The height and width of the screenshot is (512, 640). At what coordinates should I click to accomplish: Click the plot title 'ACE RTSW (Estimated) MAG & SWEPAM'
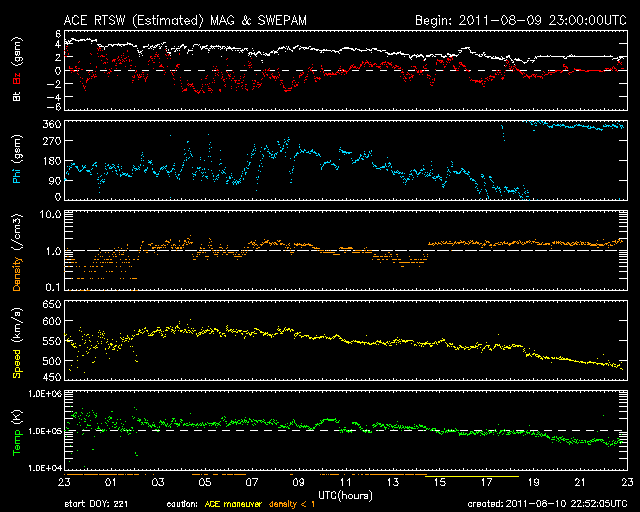coord(185,20)
